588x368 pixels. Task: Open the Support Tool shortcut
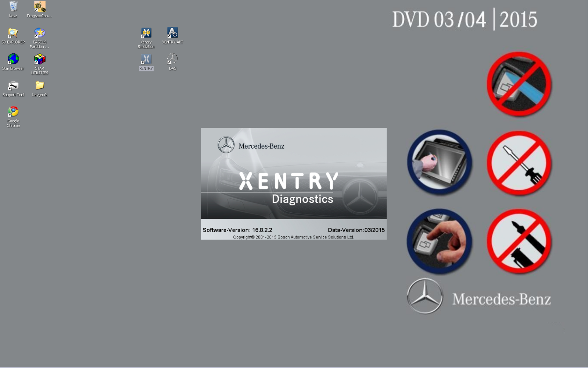(13, 88)
